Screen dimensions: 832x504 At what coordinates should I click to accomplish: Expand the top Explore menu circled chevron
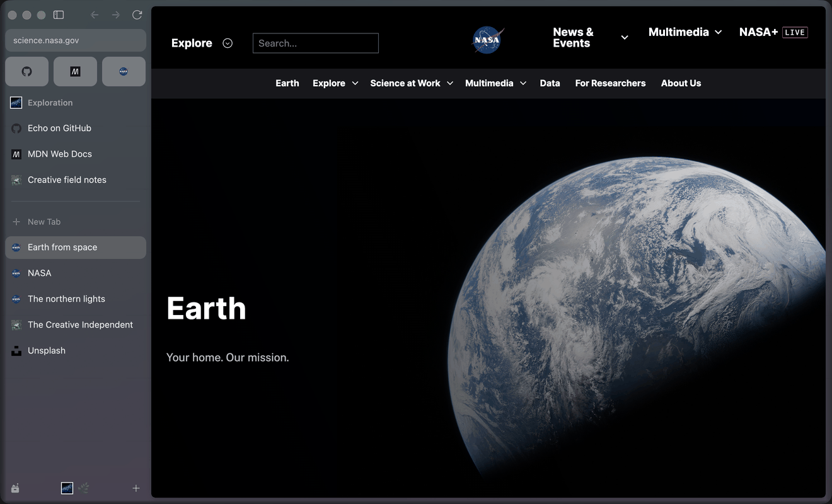click(x=228, y=43)
